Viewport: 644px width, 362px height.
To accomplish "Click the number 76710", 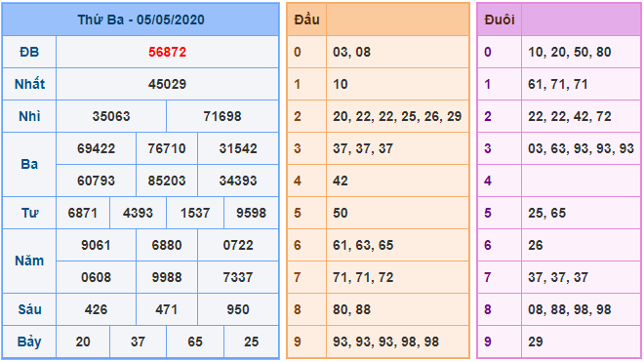I will [167, 148].
